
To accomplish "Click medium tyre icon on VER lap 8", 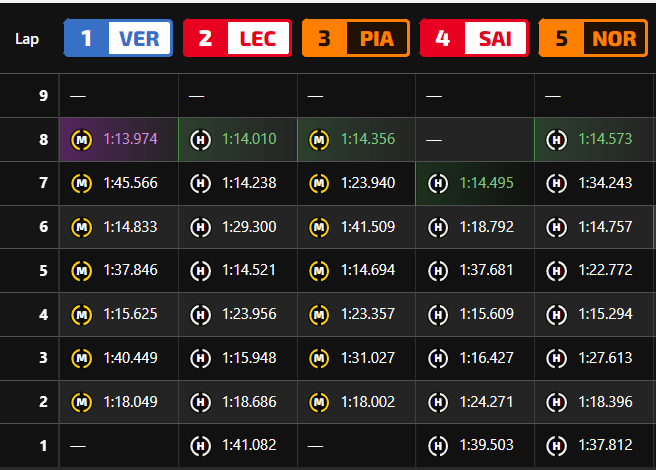I will click(81, 140).
